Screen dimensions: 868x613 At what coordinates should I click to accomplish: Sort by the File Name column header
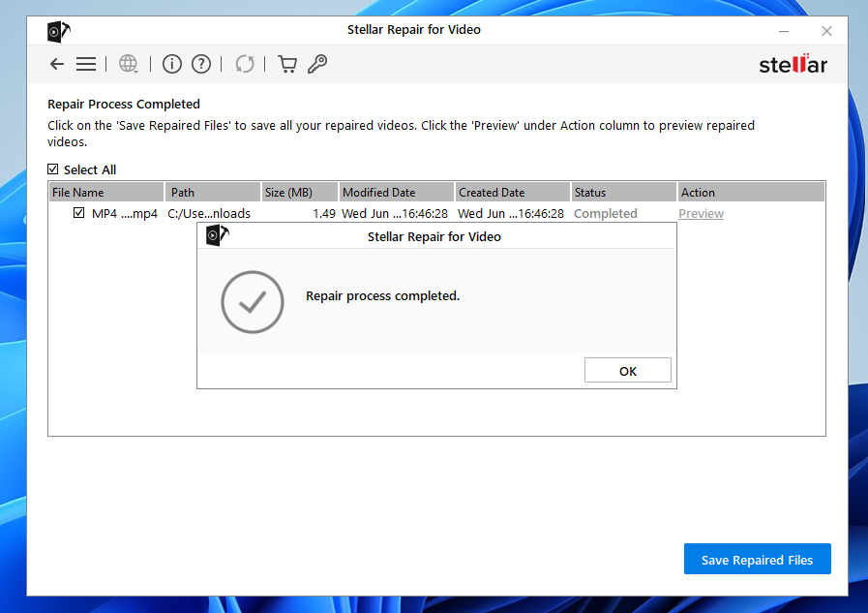pos(106,192)
